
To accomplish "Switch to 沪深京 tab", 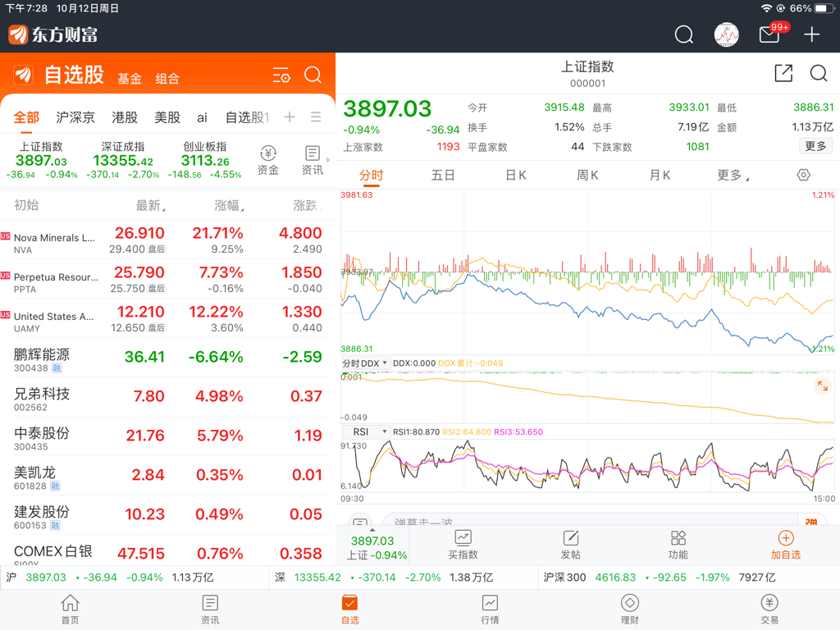I will point(75,117).
